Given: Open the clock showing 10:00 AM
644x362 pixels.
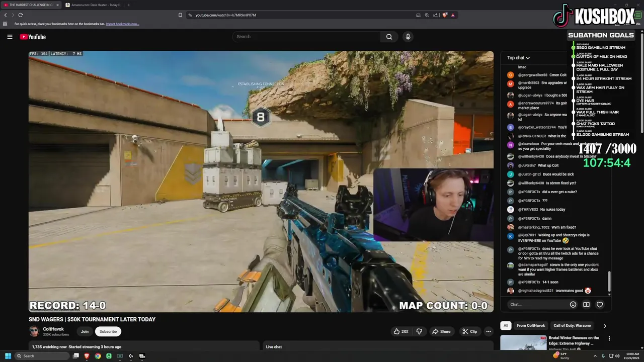Looking at the screenshot, I should pos(632,356).
